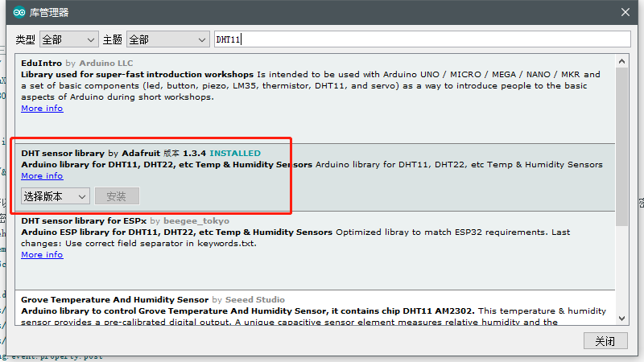The width and height of the screenshot is (644, 362).
Task: Click the INSTALLED status label
Action: pyautogui.click(x=235, y=153)
